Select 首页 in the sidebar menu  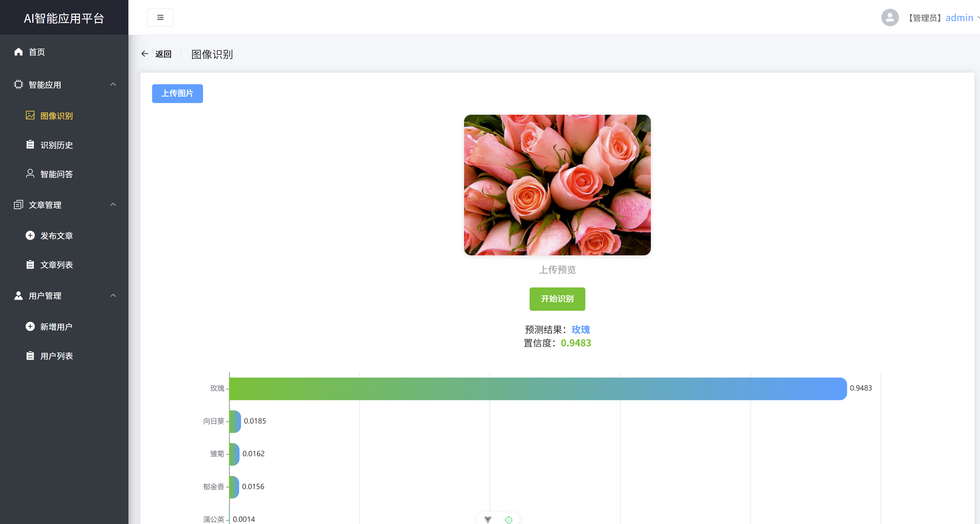pyautogui.click(x=37, y=52)
